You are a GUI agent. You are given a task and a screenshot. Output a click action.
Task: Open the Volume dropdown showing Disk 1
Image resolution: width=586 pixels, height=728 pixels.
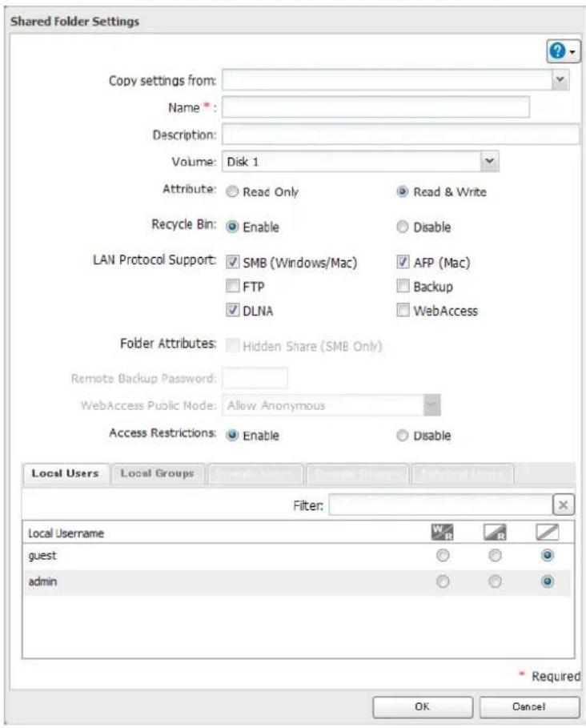point(489,162)
